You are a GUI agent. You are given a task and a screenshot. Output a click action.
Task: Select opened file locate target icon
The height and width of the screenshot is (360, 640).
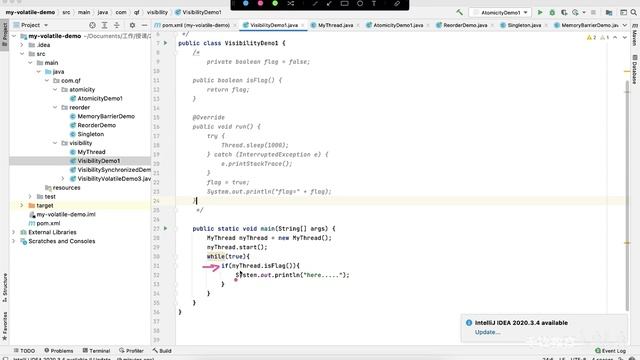tap(93, 25)
